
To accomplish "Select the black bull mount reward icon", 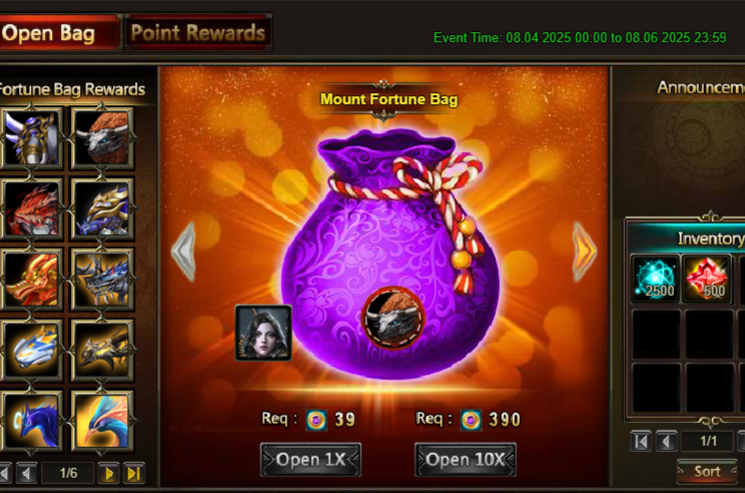I will tap(102, 137).
